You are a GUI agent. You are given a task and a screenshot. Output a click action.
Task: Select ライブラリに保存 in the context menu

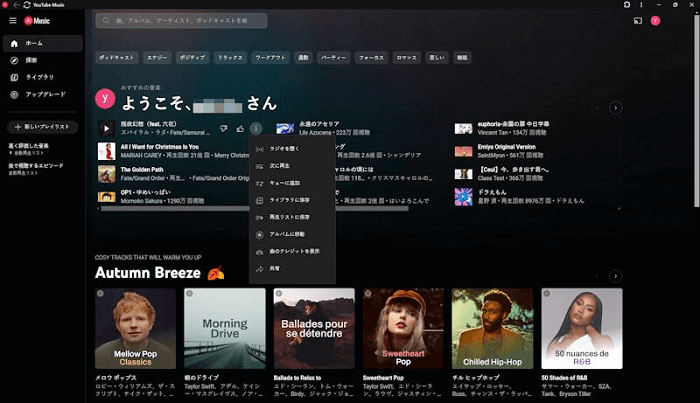click(292, 200)
